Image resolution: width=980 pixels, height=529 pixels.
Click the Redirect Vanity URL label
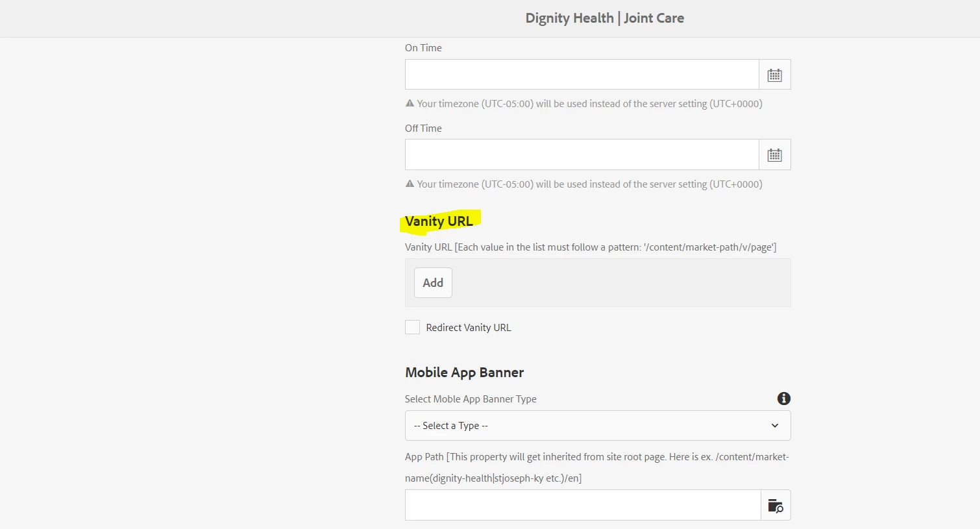point(469,328)
